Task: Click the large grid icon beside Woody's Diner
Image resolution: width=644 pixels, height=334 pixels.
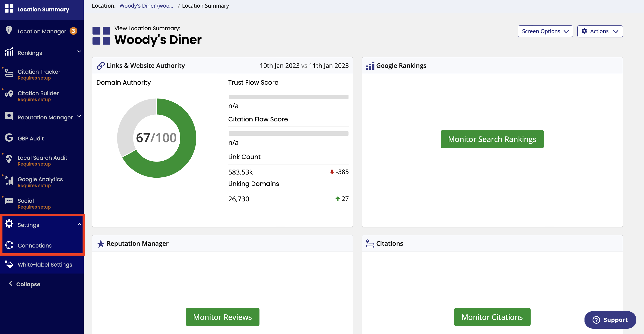Action: pyautogui.click(x=101, y=36)
